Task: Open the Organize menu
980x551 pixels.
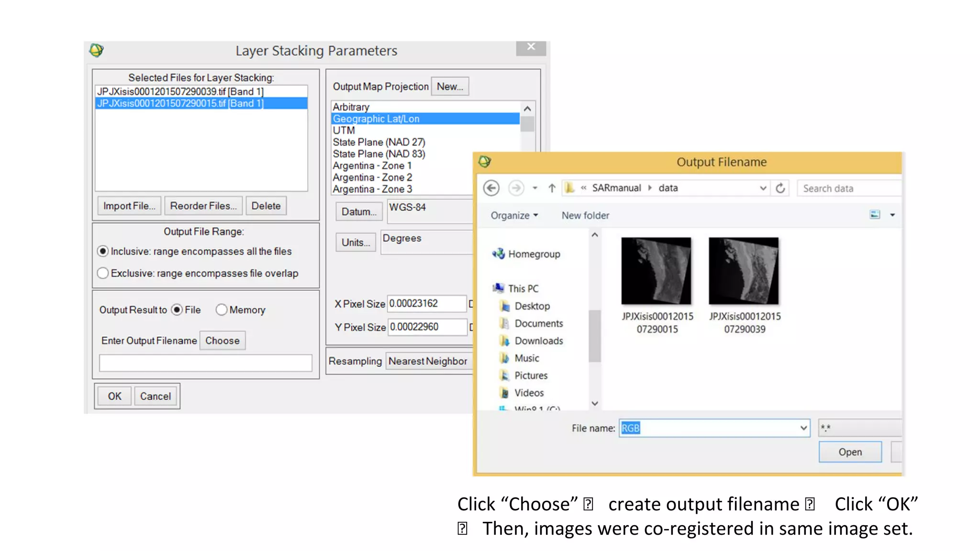Action: [x=514, y=216]
